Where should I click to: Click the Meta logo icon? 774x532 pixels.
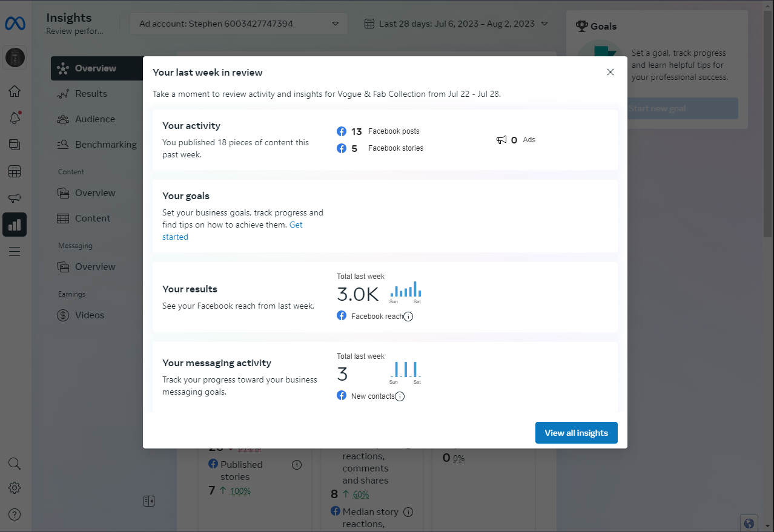(15, 24)
